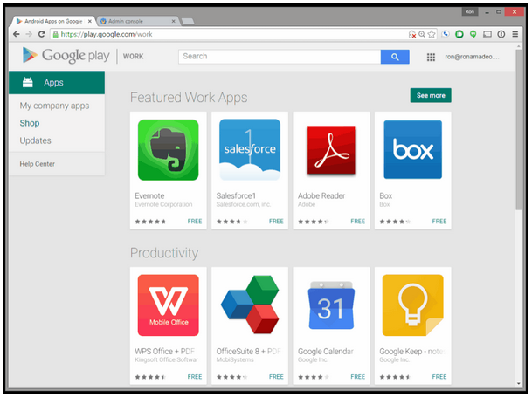The image size is (532, 397).
Task: Click the OfficeSuite 8 + PDF title
Action: click(x=248, y=352)
